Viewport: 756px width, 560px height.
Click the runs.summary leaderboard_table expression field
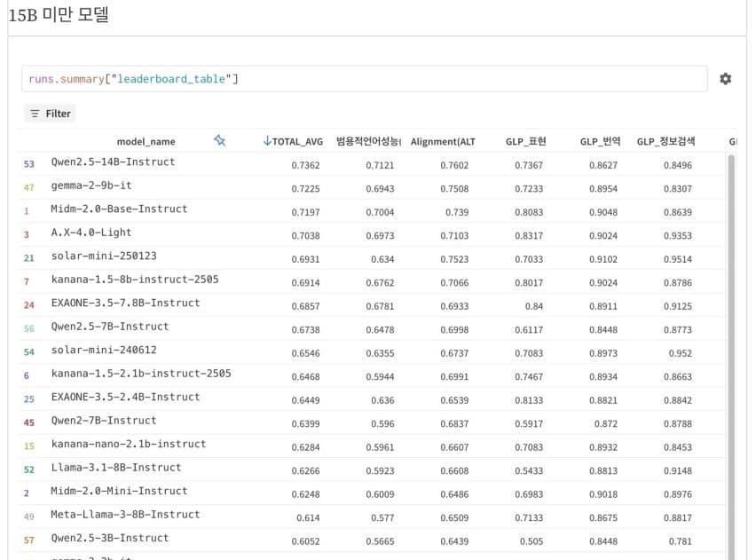pos(364,79)
